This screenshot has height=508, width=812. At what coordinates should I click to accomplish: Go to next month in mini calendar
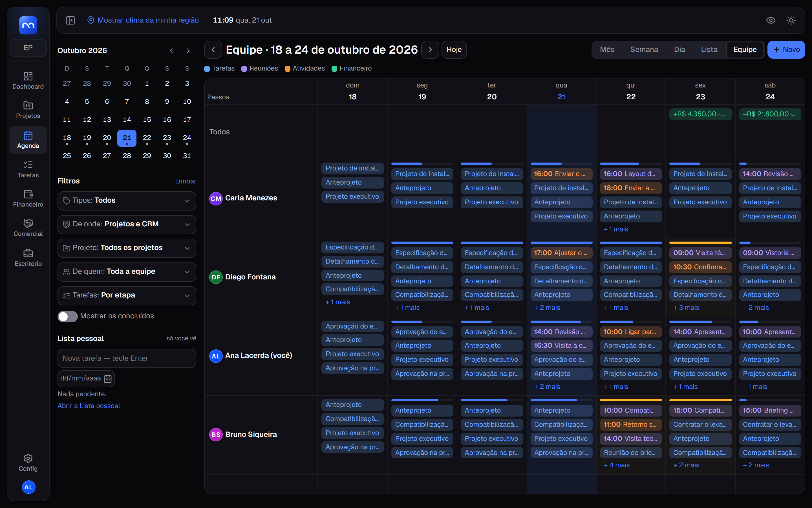coord(188,51)
